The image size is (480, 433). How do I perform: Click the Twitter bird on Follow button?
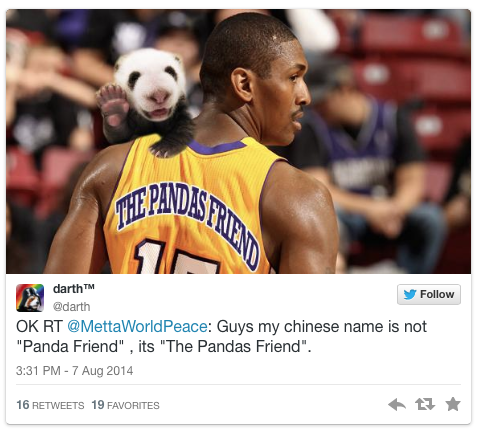coord(410,295)
